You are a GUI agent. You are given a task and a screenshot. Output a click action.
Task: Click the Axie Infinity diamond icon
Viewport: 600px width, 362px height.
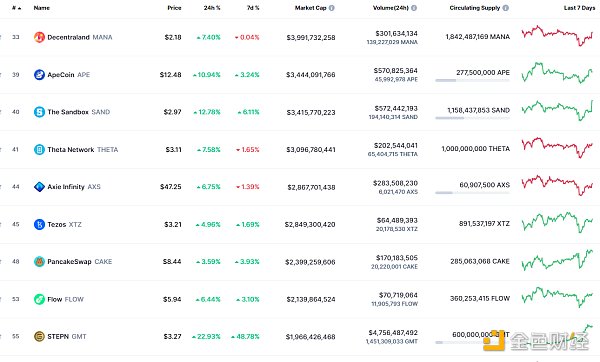pos(39,187)
